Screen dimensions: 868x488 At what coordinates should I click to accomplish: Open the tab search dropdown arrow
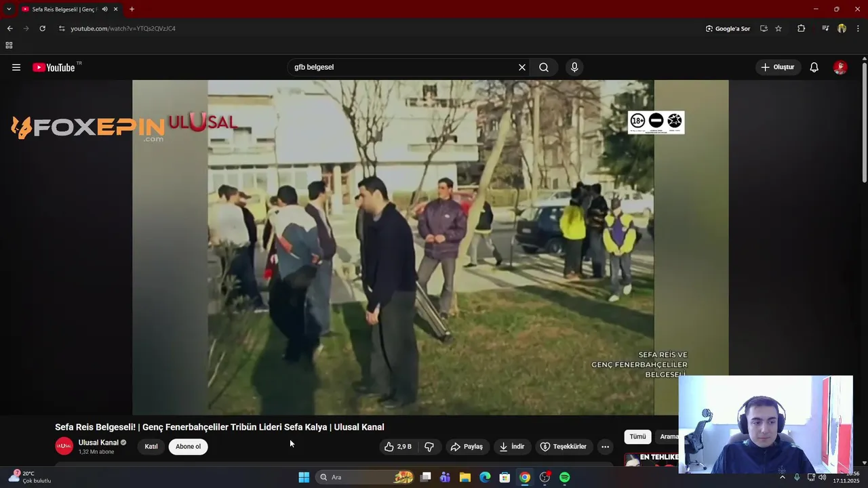pos(9,9)
